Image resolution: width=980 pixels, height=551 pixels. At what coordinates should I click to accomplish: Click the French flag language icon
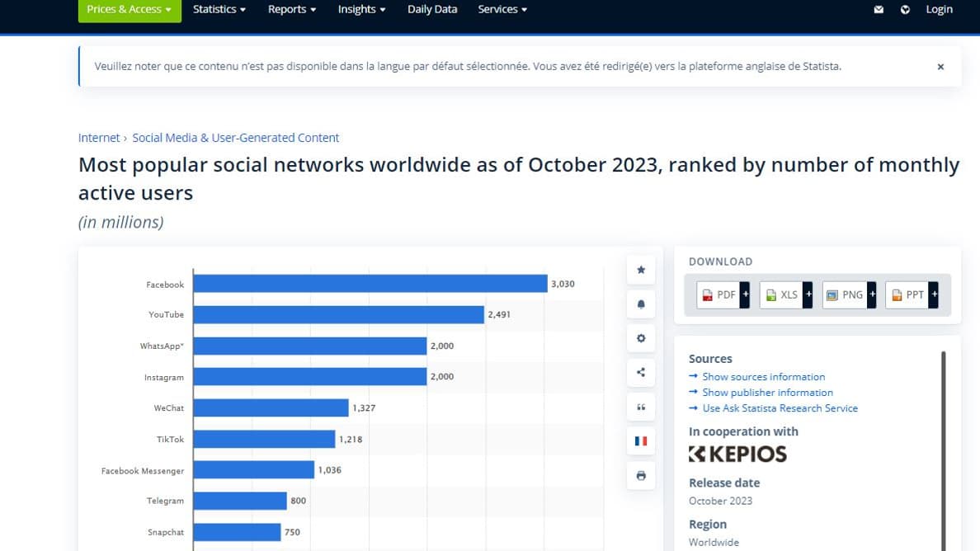(641, 441)
